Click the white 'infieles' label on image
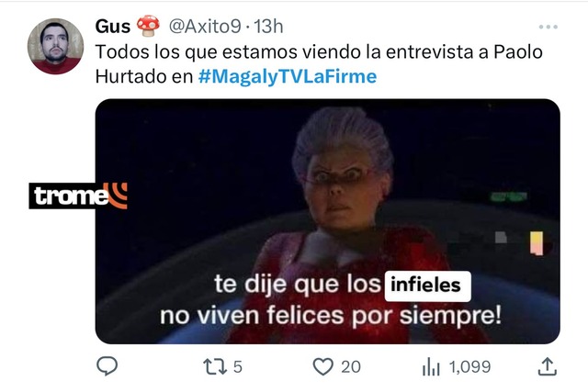Image resolution: width=588 pixels, height=392 pixels. pyautogui.click(x=427, y=286)
